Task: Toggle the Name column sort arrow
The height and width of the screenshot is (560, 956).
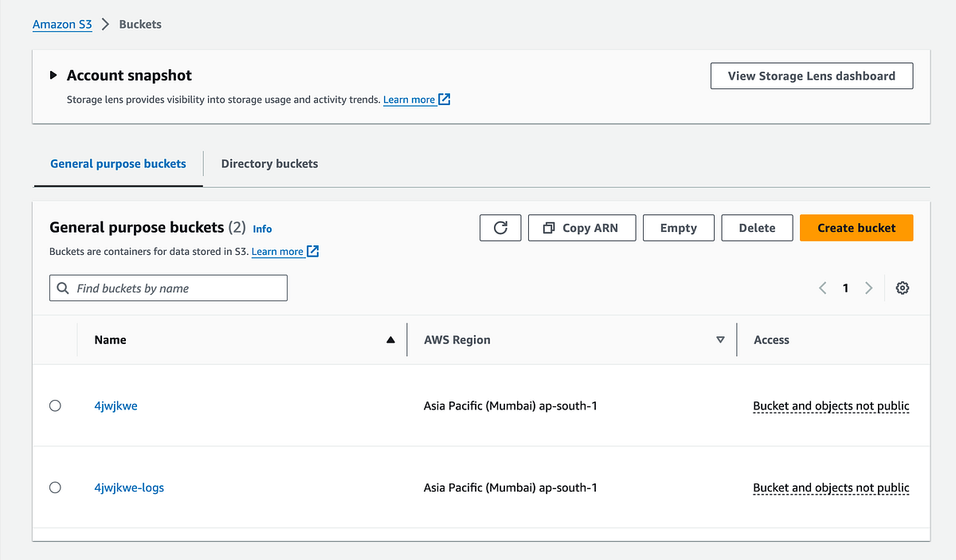Action: click(390, 339)
